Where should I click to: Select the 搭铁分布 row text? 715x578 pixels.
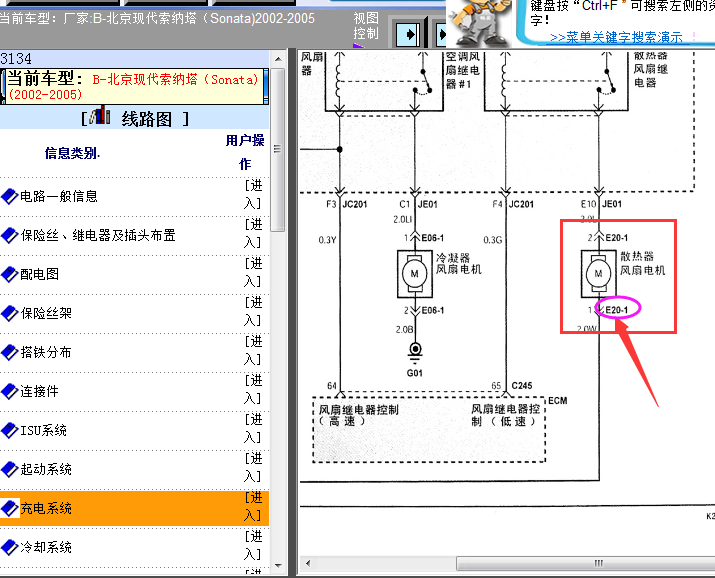pyautogui.click(x=46, y=352)
